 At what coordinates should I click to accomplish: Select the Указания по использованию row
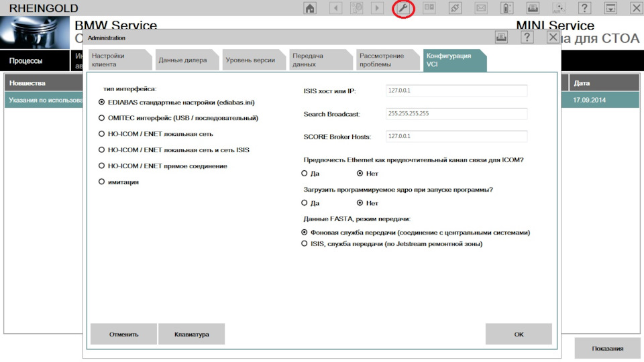pyautogui.click(x=44, y=100)
